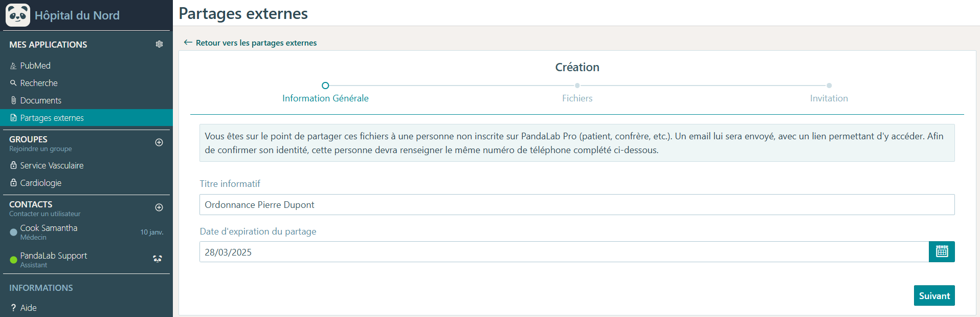Focus the Titre informatif field
This screenshot has width=980, height=317.
click(x=577, y=205)
